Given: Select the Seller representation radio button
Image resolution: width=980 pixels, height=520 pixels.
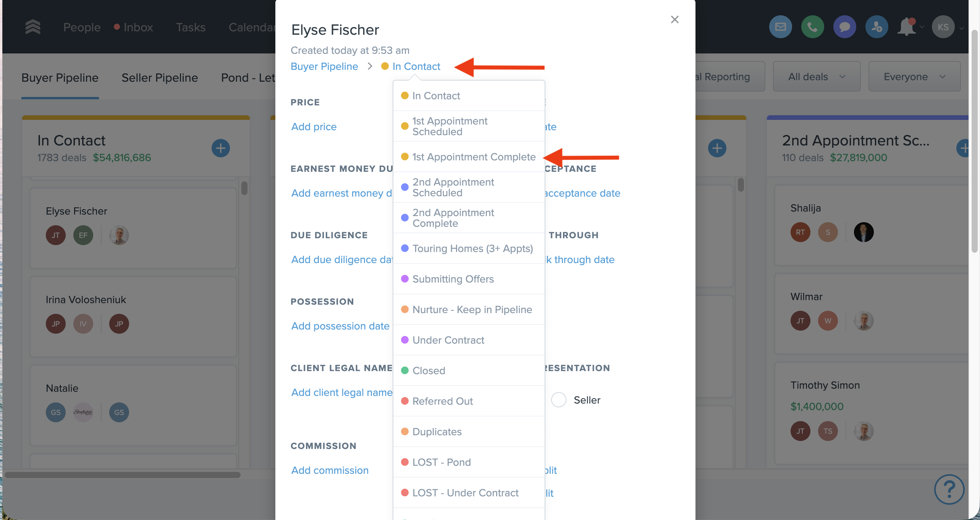Looking at the screenshot, I should point(558,400).
